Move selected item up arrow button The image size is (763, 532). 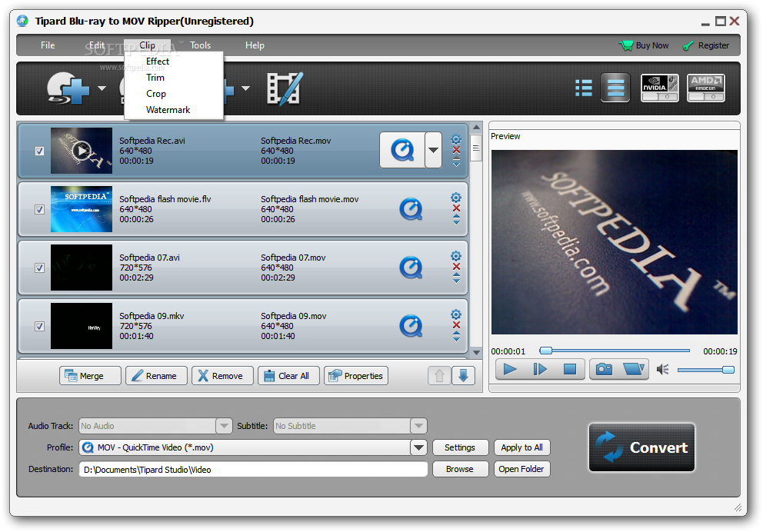tap(439, 375)
